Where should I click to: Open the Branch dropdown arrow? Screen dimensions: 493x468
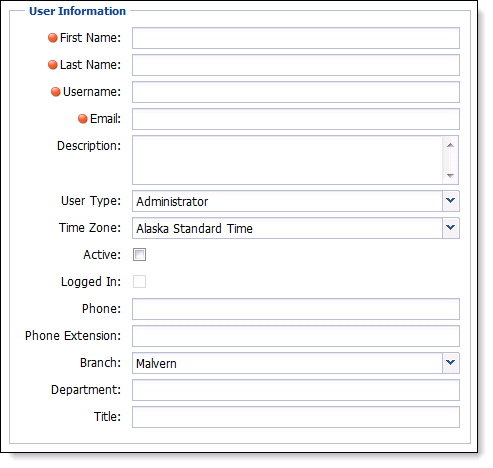point(451,363)
